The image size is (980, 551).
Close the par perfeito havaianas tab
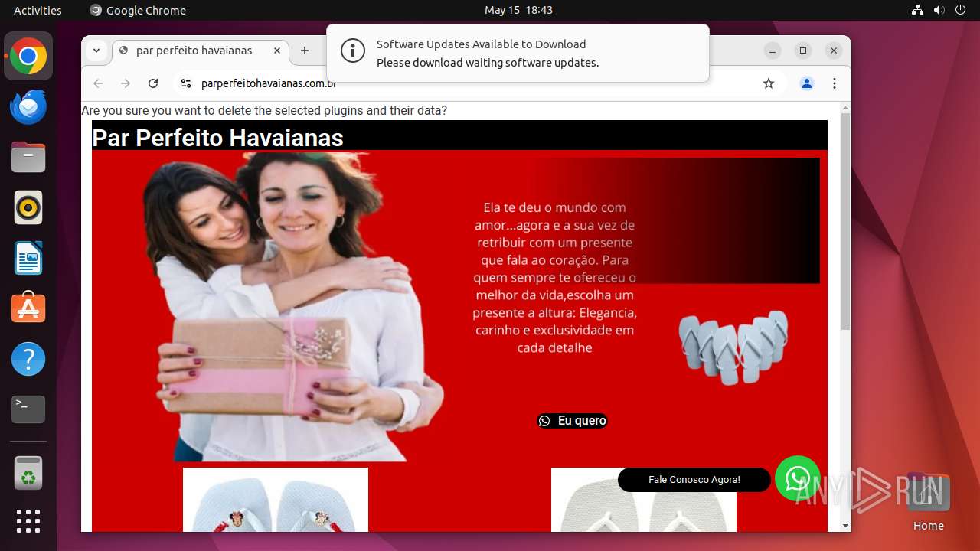[x=277, y=51]
